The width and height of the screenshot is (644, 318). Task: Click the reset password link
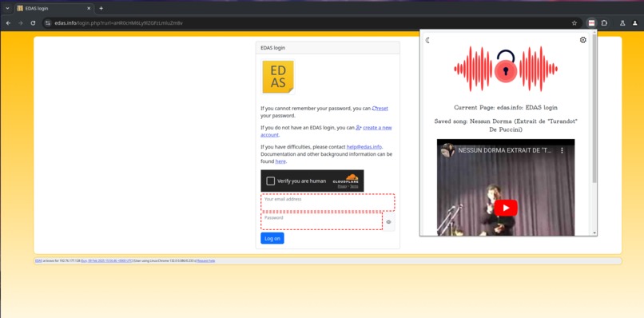(x=380, y=109)
